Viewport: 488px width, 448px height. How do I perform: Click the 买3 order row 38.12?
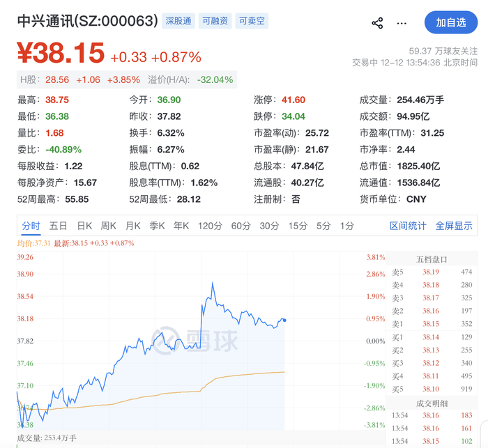(x=432, y=363)
